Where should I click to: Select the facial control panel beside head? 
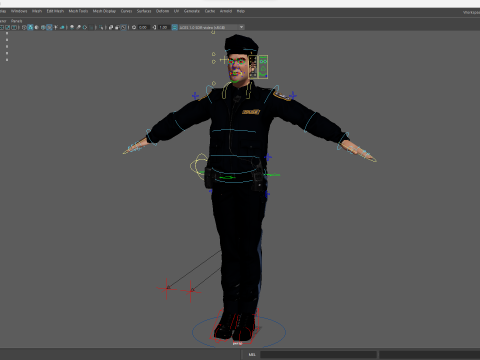[x=258, y=67]
